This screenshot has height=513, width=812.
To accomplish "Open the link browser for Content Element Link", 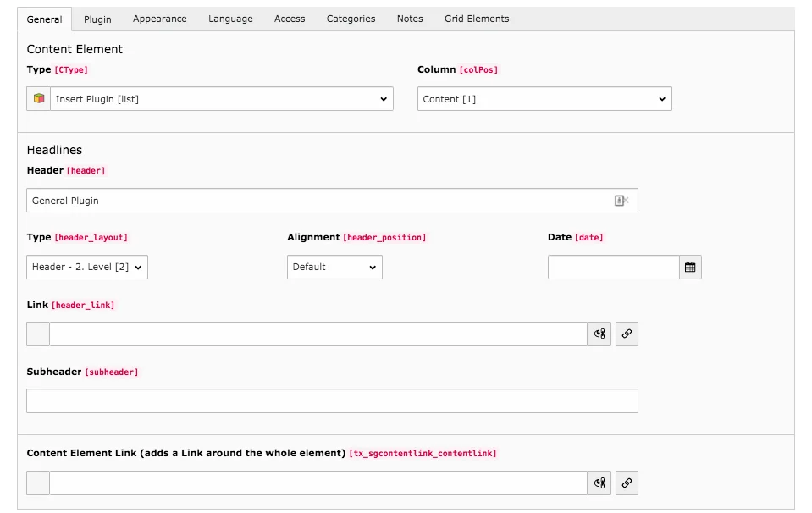I will tap(627, 483).
